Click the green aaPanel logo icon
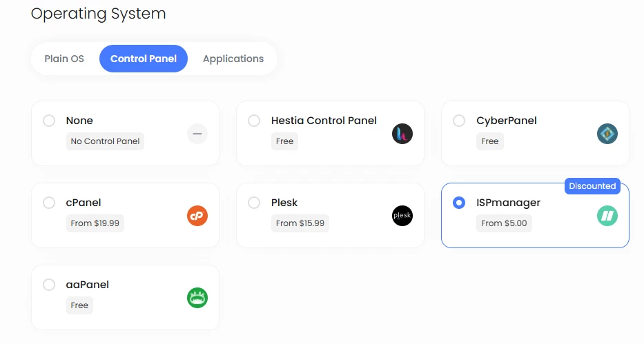The image size is (644, 344). [197, 298]
